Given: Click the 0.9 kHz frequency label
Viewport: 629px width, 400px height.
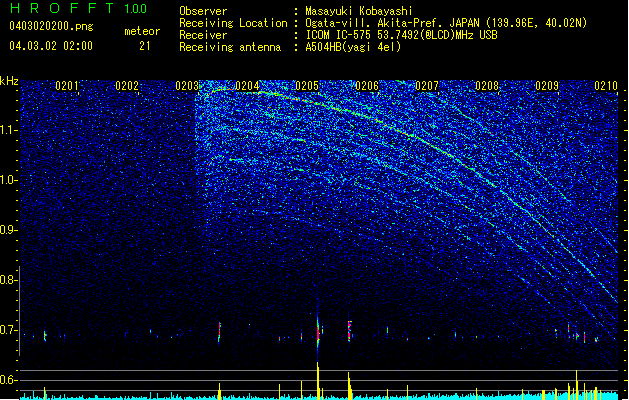Looking at the screenshot, I should [x=9, y=230].
